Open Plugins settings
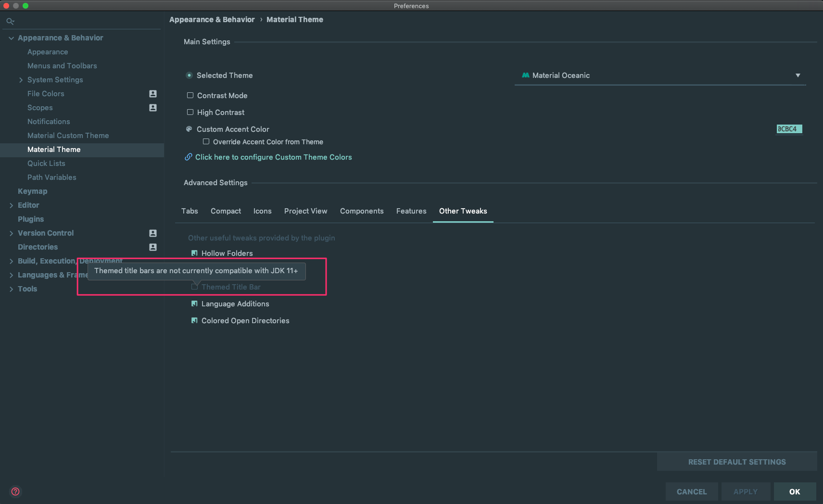This screenshot has width=823, height=504. [x=31, y=219]
